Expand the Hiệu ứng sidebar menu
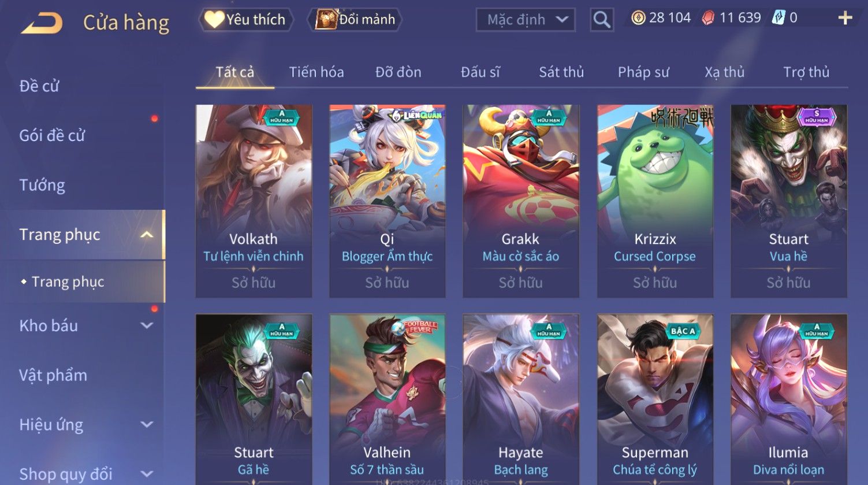This screenshot has width=868, height=485. coord(147,425)
